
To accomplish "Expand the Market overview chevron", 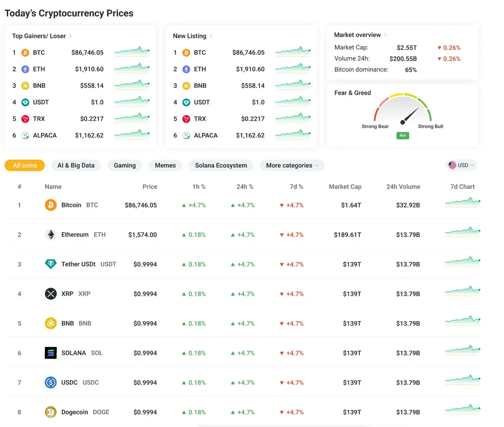I will [386, 35].
